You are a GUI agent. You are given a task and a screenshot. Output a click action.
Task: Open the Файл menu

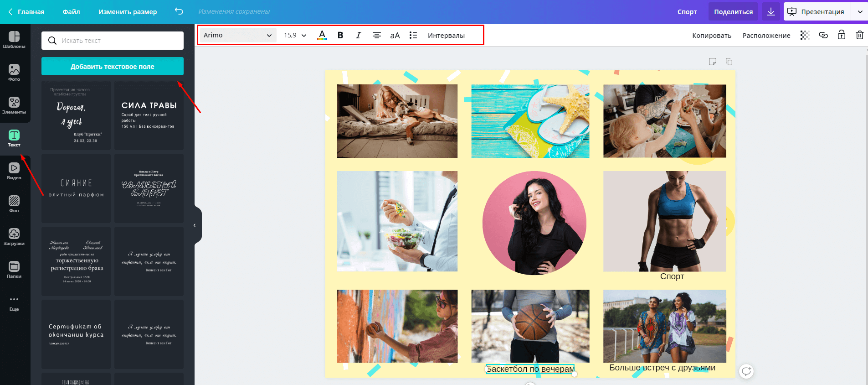point(71,11)
